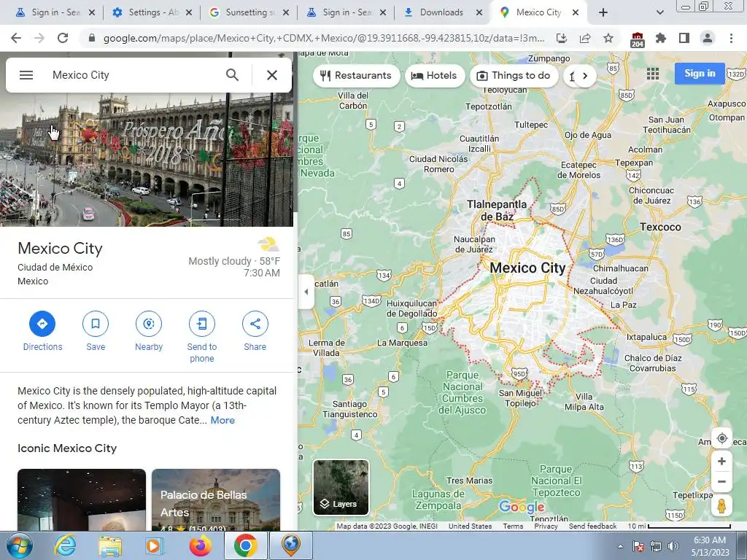Open the Google apps grid
The height and width of the screenshot is (560, 747).
[653, 74]
